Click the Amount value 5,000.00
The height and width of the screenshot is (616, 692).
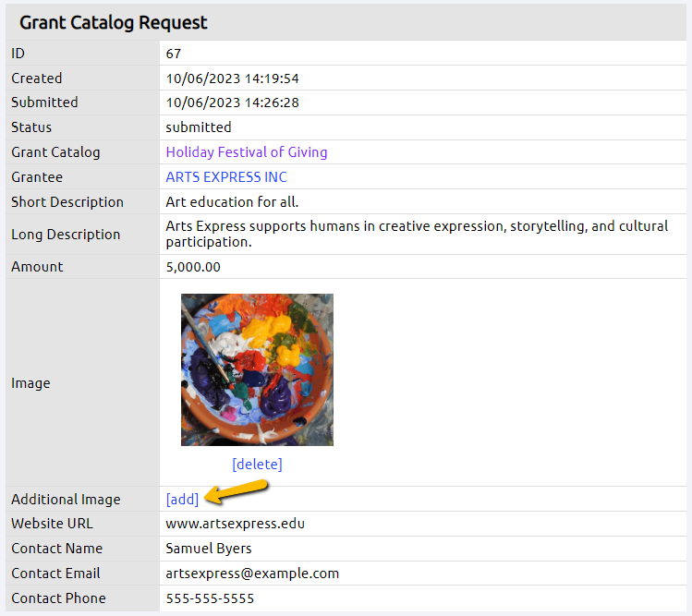pos(193,267)
